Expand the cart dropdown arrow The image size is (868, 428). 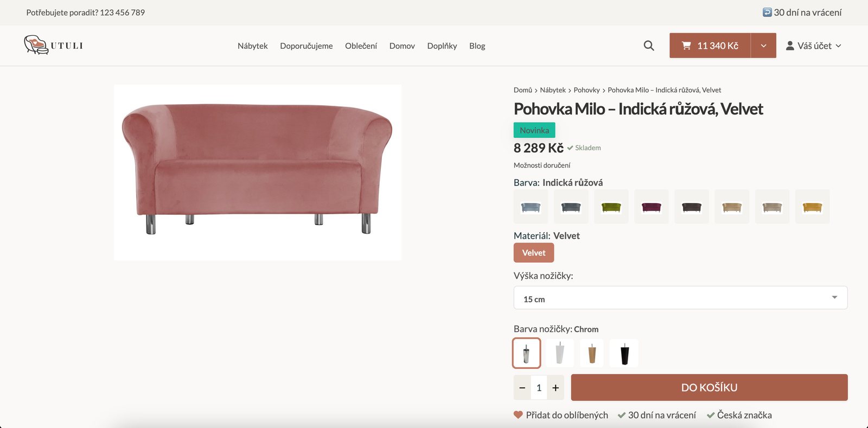click(763, 46)
